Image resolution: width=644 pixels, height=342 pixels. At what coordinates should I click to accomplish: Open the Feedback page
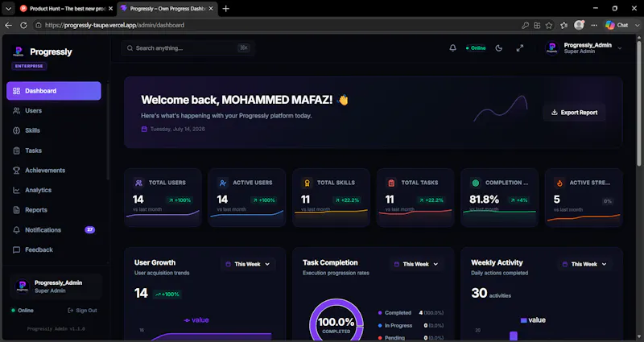click(x=54, y=249)
